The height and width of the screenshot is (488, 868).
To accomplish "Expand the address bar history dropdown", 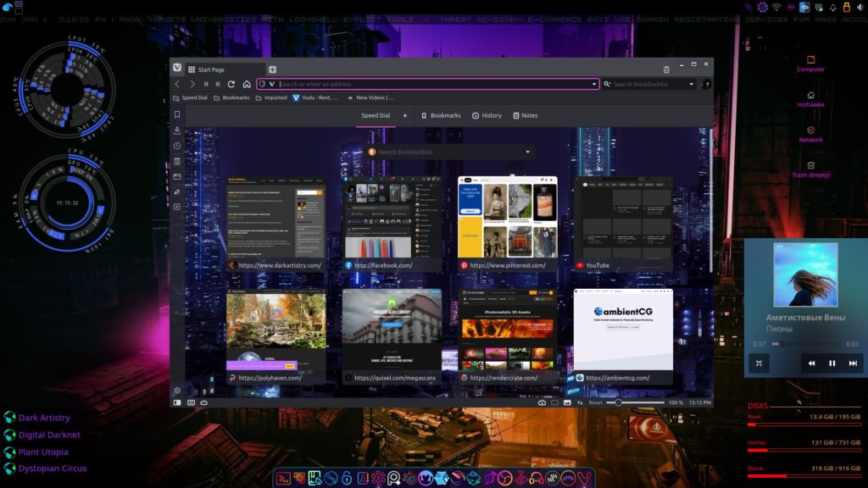I will [x=594, y=84].
